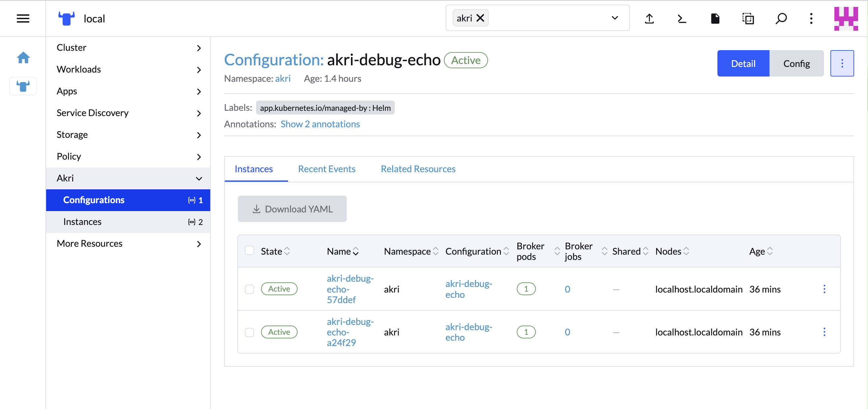Click the Download YAML button
This screenshot has height=409, width=868.
[x=292, y=209]
